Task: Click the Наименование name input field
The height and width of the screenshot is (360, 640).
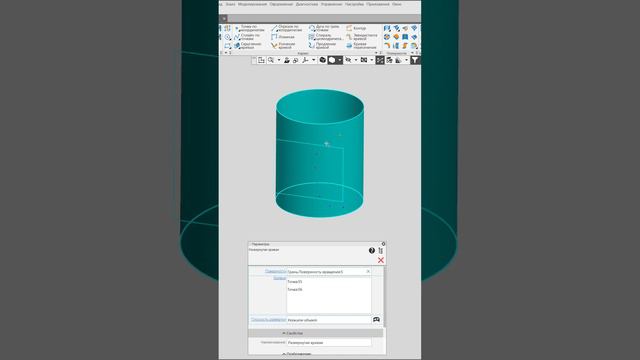Action: 329,342
